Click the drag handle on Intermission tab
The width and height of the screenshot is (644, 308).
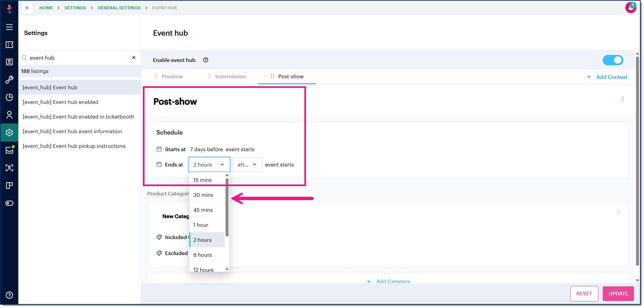209,77
